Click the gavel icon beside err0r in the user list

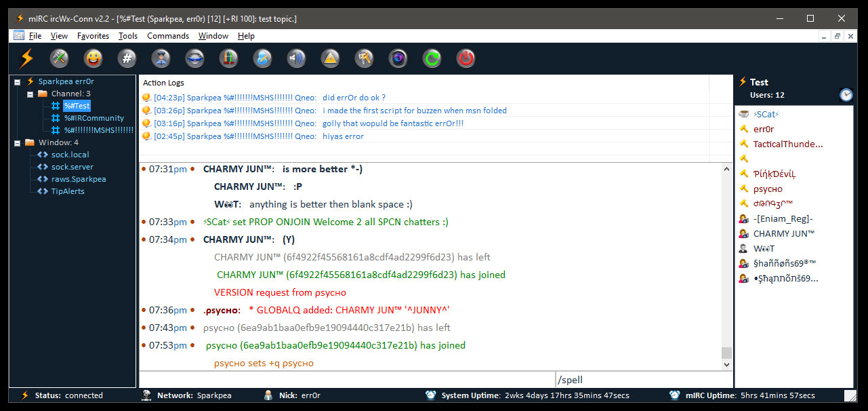click(744, 129)
